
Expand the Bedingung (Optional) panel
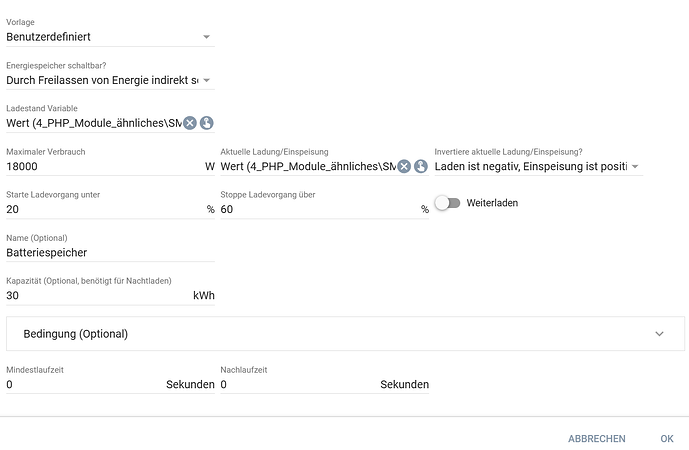click(x=346, y=334)
